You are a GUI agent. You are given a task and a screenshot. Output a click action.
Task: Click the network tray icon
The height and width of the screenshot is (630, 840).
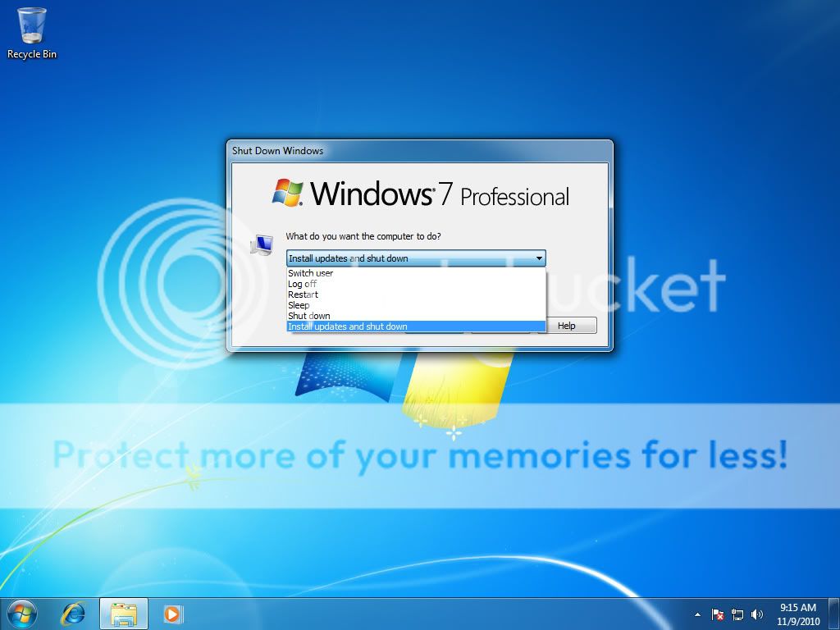pyautogui.click(x=737, y=614)
